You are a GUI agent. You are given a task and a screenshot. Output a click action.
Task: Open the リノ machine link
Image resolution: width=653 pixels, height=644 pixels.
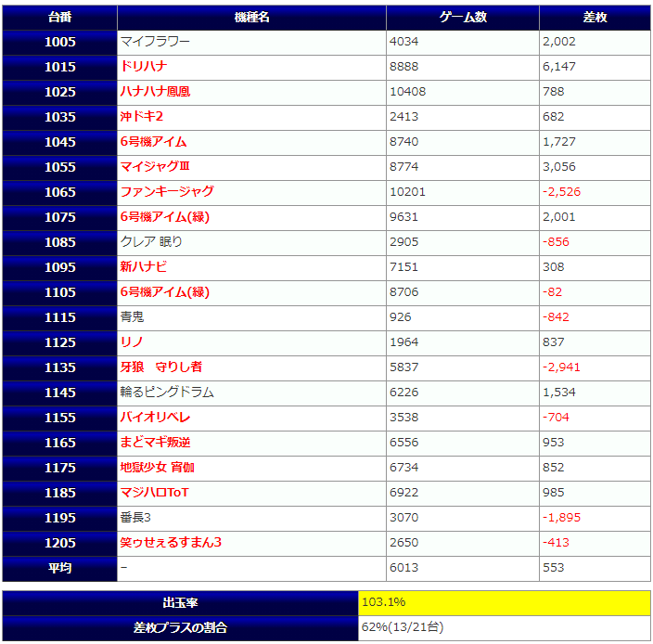pyautogui.click(x=131, y=342)
